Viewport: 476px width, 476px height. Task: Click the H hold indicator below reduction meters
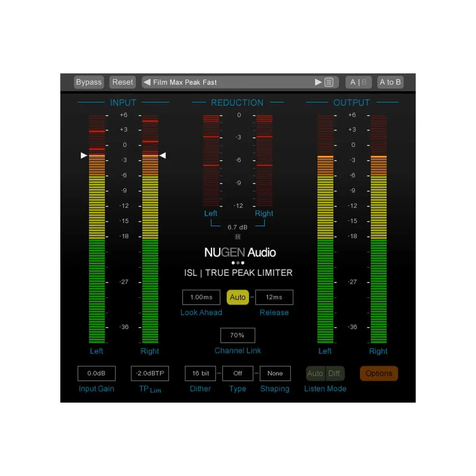coord(238,237)
